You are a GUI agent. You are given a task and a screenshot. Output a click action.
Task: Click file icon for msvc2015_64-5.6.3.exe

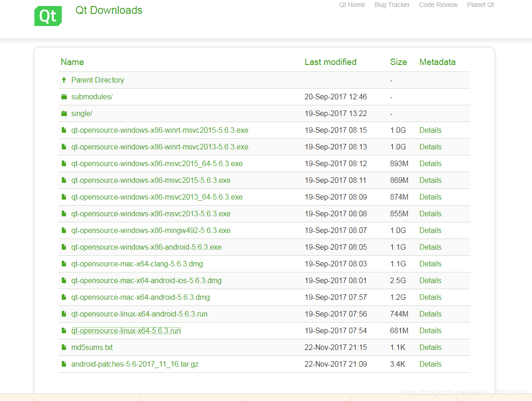pos(64,163)
